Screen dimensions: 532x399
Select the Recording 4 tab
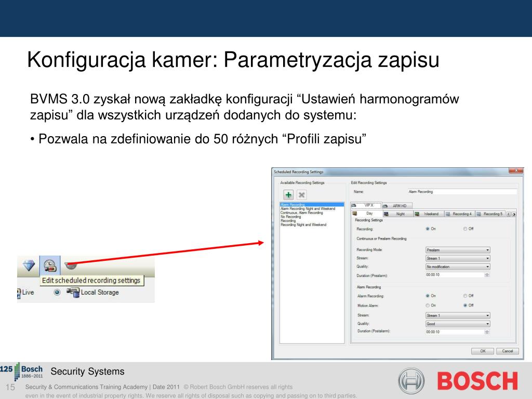coord(459,214)
